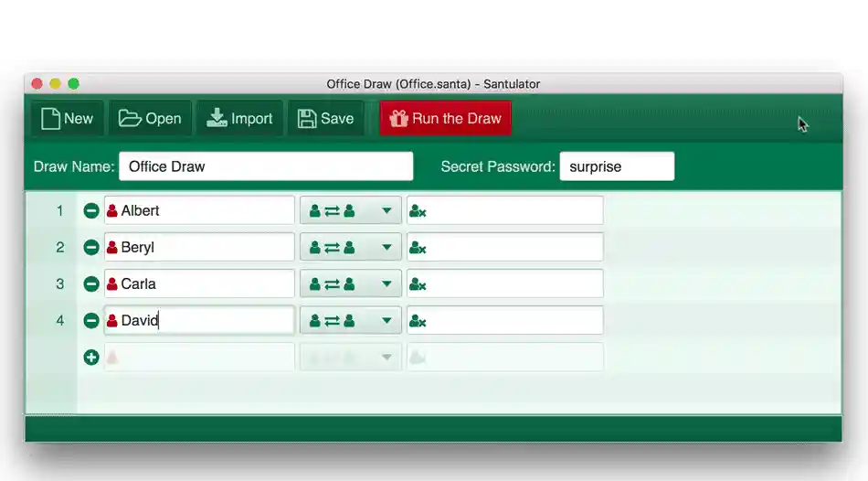Click the green zoom window button
The width and height of the screenshot is (868, 481).
pyautogui.click(x=74, y=84)
